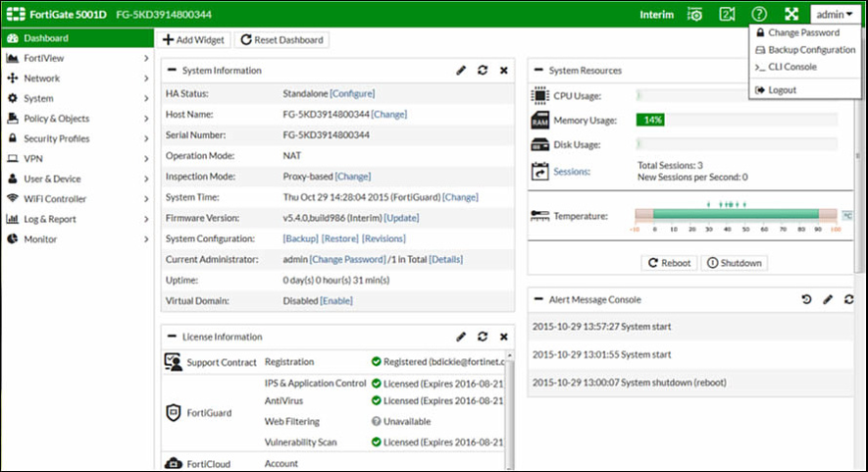
Task: Select Logout from admin menu
Action: 805,89
